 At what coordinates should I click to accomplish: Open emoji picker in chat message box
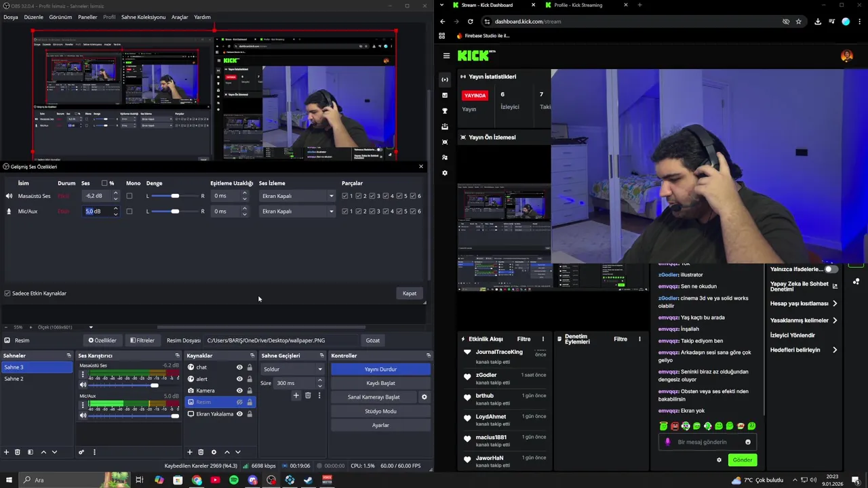pos(748,442)
